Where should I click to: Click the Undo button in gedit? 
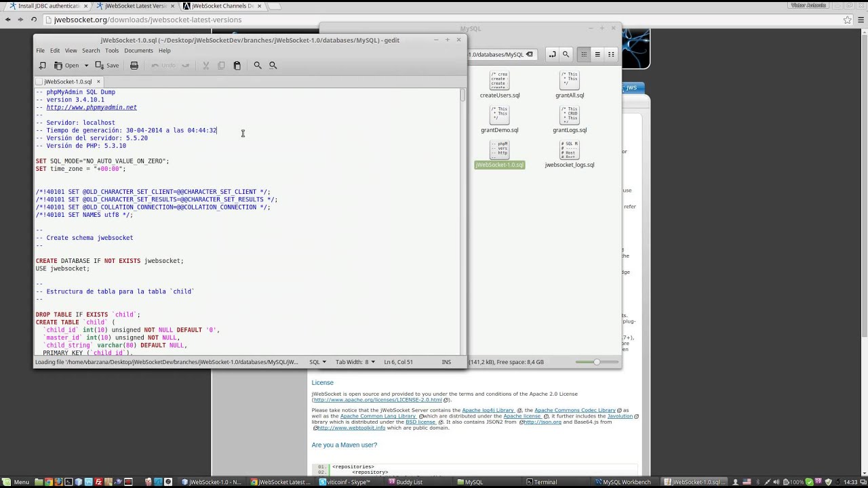coord(163,66)
